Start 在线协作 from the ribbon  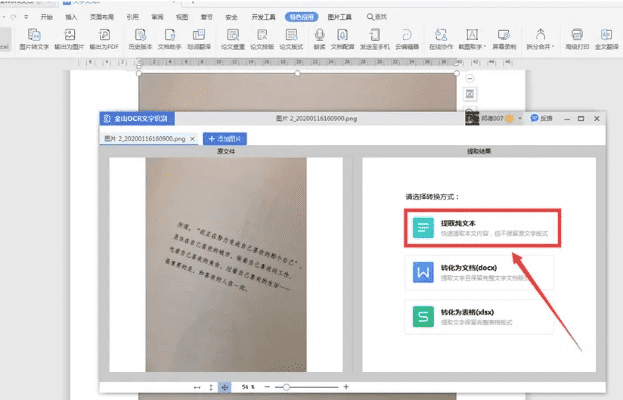(x=441, y=39)
